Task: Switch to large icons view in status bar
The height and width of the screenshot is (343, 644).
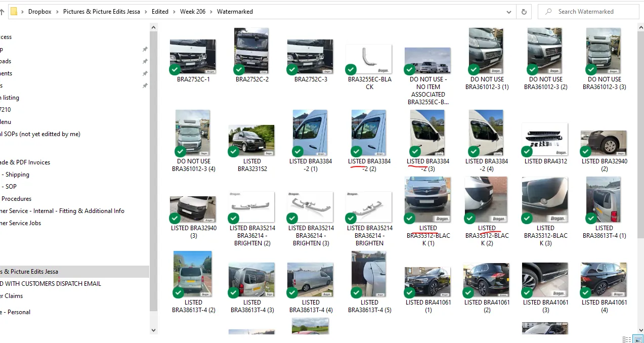Action: point(639,339)
